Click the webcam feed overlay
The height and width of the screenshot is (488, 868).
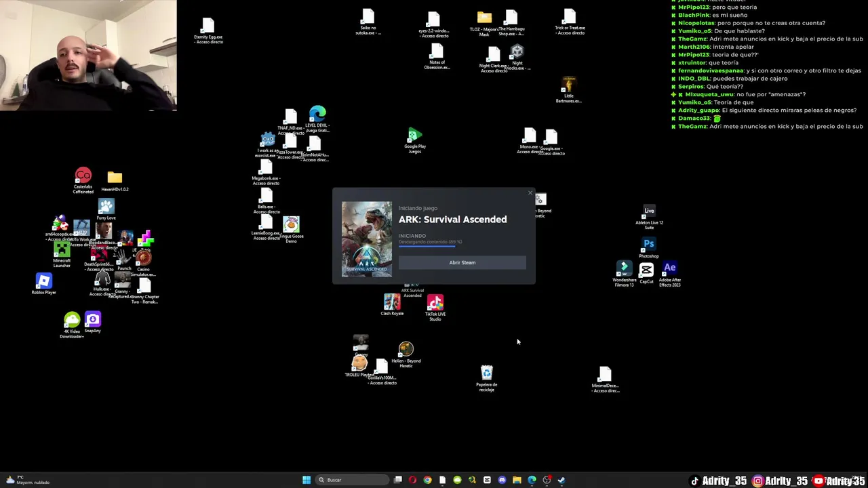click(x=88, y=55)
